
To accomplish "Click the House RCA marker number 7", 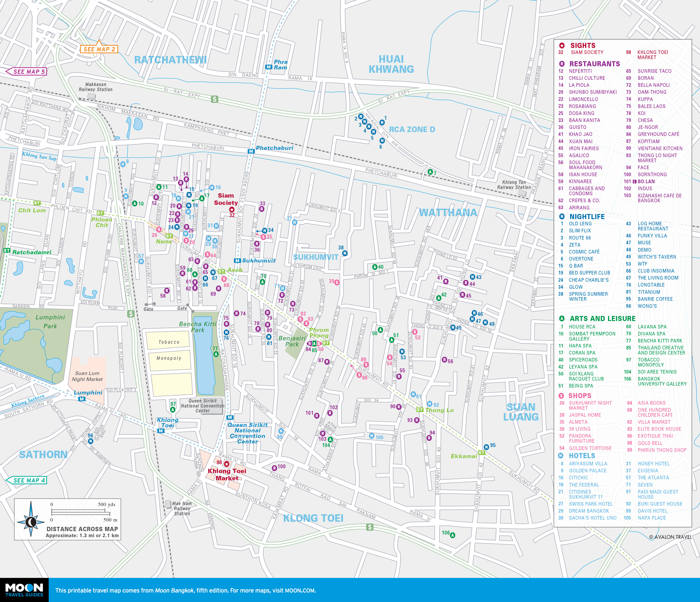I will 430,172.
